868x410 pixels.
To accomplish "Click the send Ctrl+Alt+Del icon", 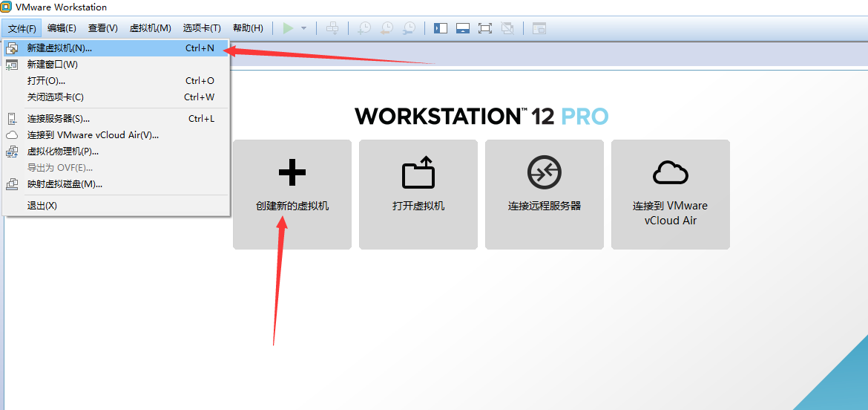I will point(332,28).
